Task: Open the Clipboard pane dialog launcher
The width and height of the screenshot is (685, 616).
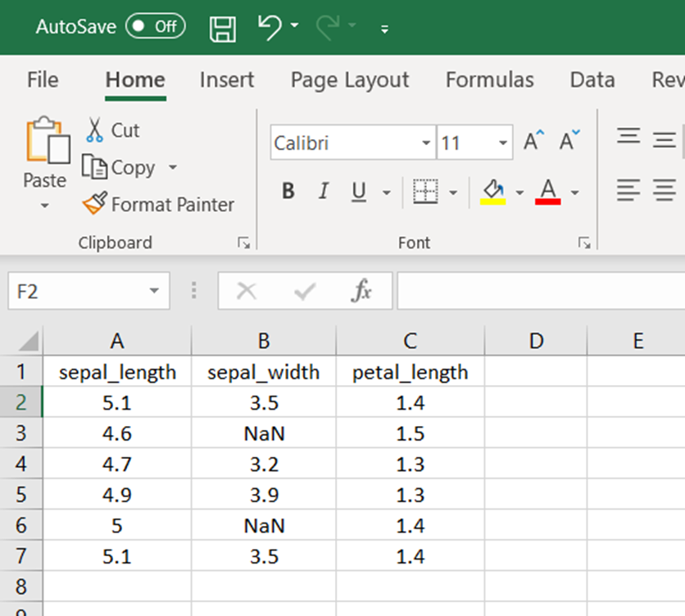Action: click(243, 242)
